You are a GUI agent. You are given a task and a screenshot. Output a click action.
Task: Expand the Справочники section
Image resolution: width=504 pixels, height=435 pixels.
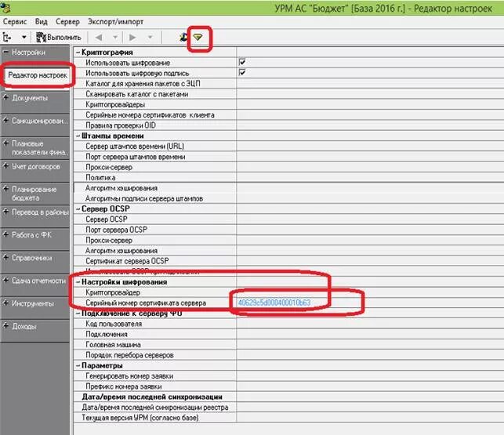[5, 257]
